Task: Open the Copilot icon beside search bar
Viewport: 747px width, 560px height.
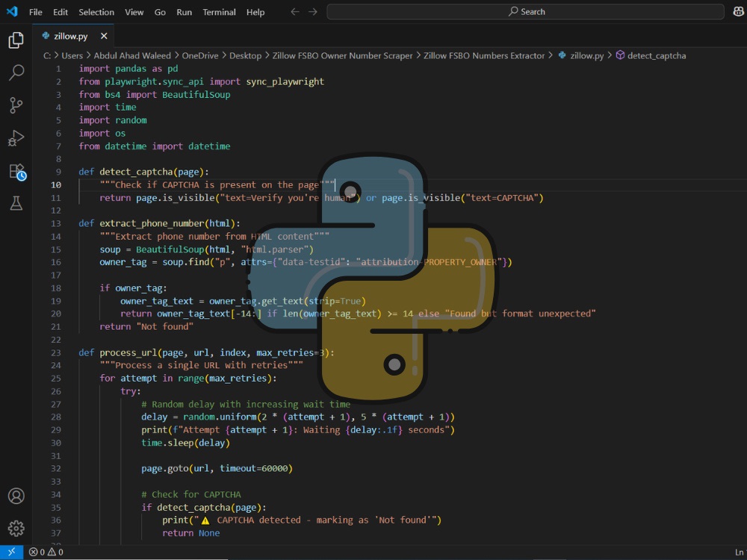Action: click(x=739, y=11)
